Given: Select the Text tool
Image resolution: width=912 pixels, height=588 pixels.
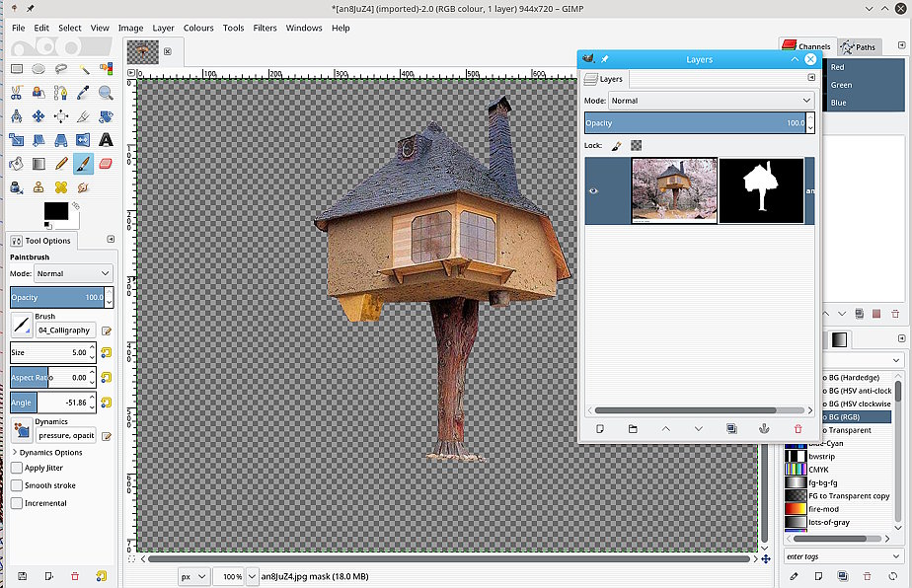Looking at the screenshot, I should click(106, 140).
